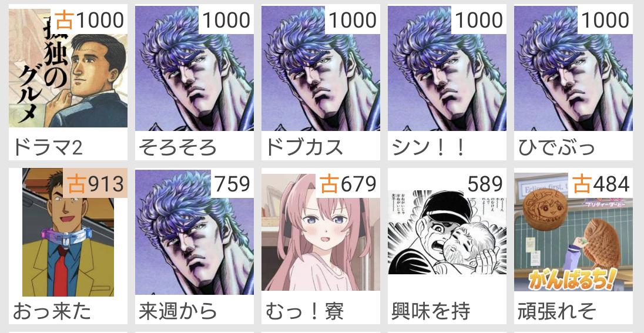This screenshot has height=333, width=644.
Task: Open the thread titled ドブカス
Action: click(304, 147)
